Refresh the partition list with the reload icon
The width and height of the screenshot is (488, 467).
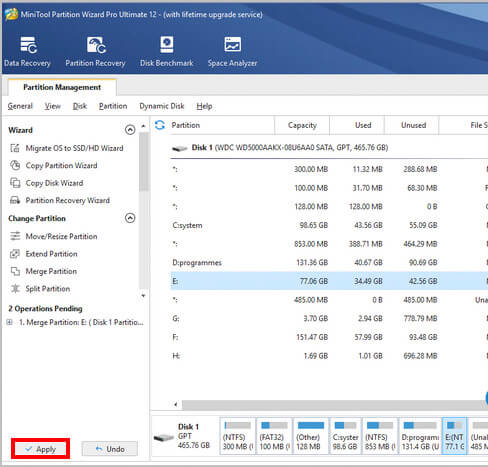click(160, 125)
